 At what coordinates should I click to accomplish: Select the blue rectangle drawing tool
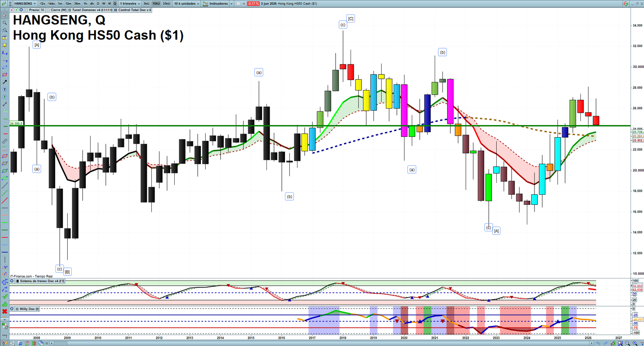(x=5, y=67)
